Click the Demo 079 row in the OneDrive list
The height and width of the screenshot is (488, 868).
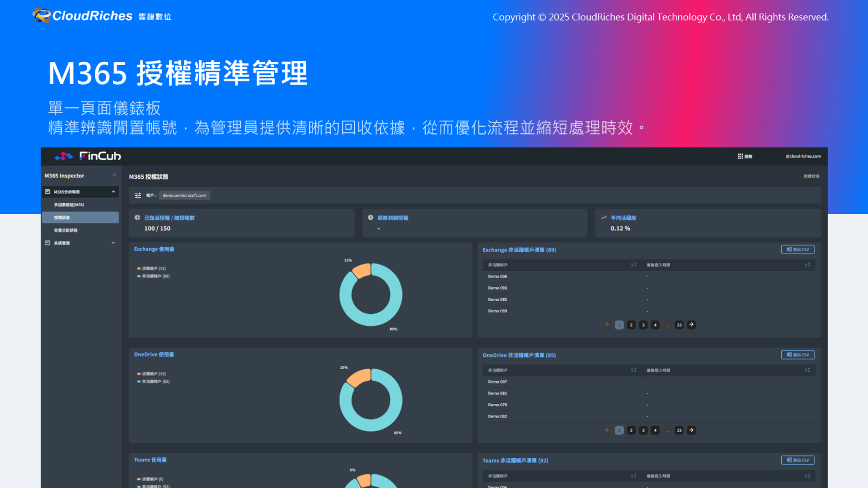pos(649,405)
